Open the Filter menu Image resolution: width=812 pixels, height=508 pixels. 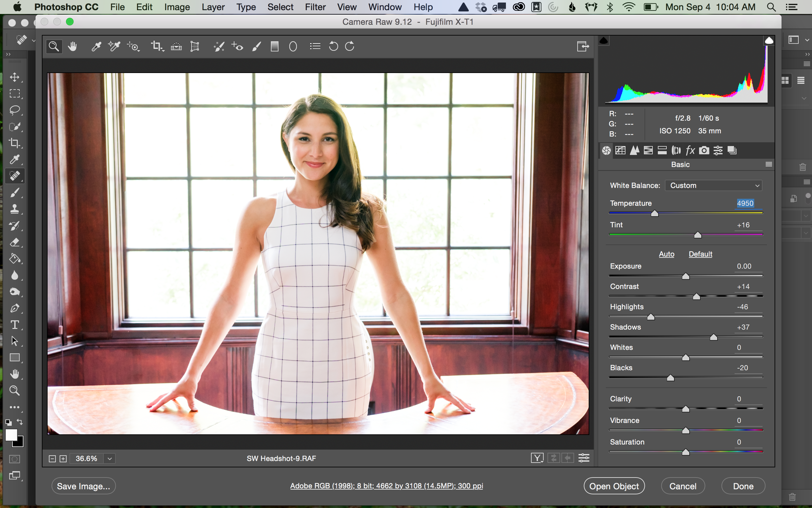(x=315, y=7)
